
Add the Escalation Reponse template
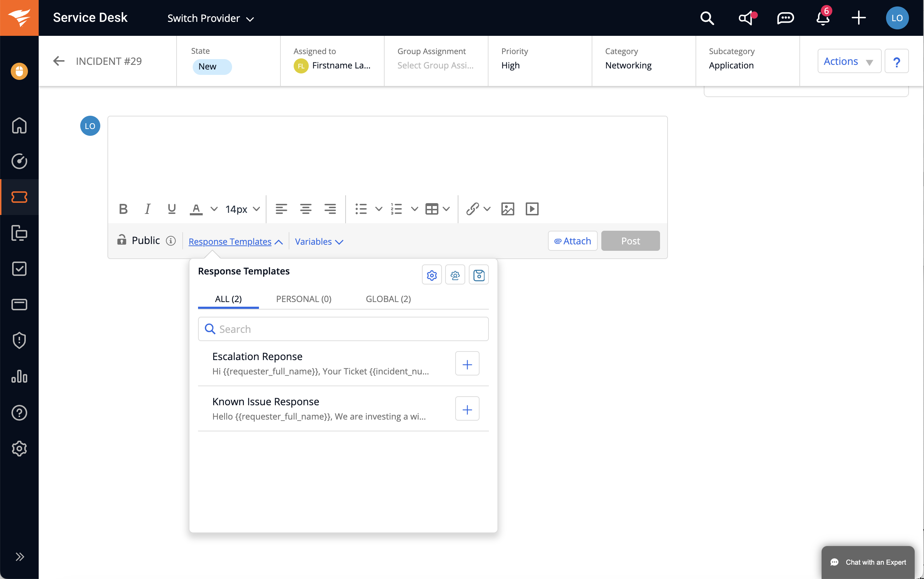coord(467,364)
